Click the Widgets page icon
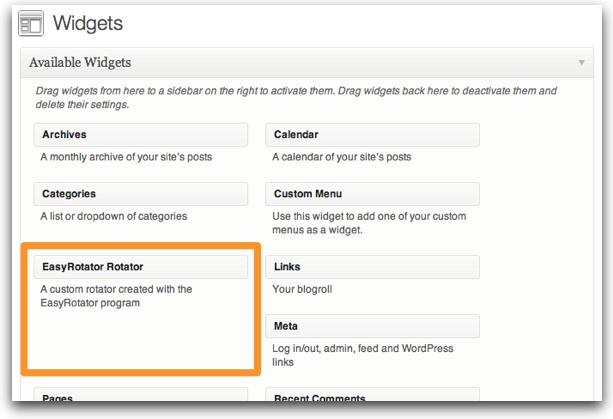 [31, 23]
